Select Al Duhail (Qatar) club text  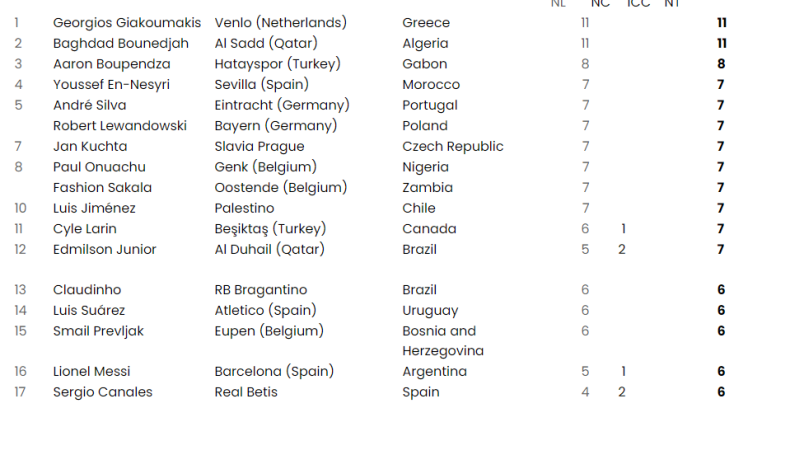270,249
